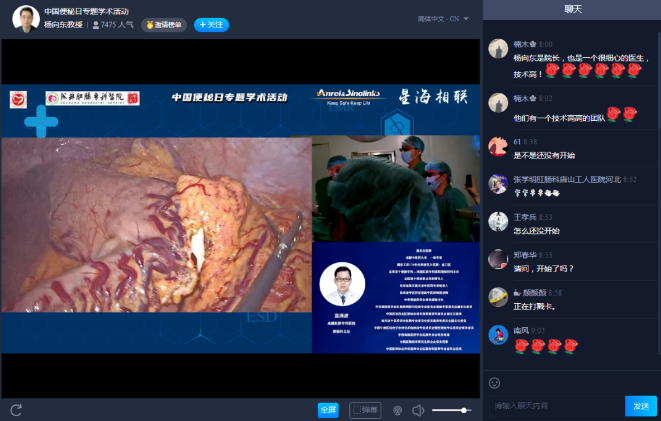Open the 邀请榜单 invite ranking
This screenshot has width=661, height=421.
coord(164,25)
